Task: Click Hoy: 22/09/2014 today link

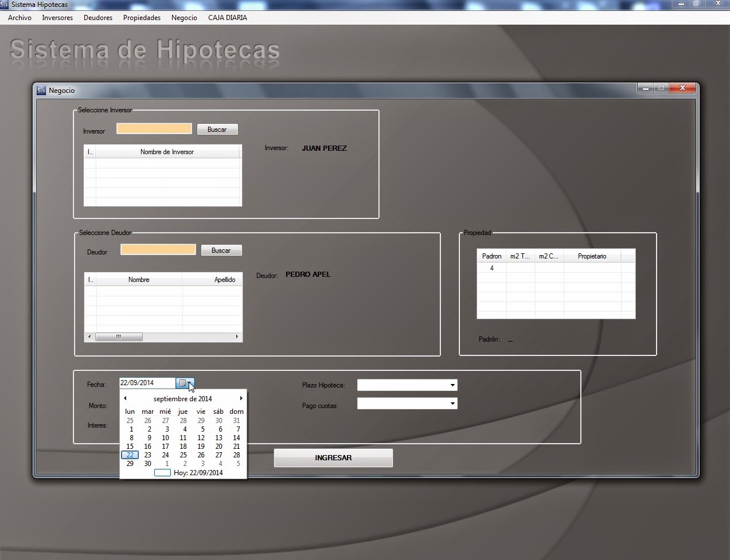Action: coord(197,473)
